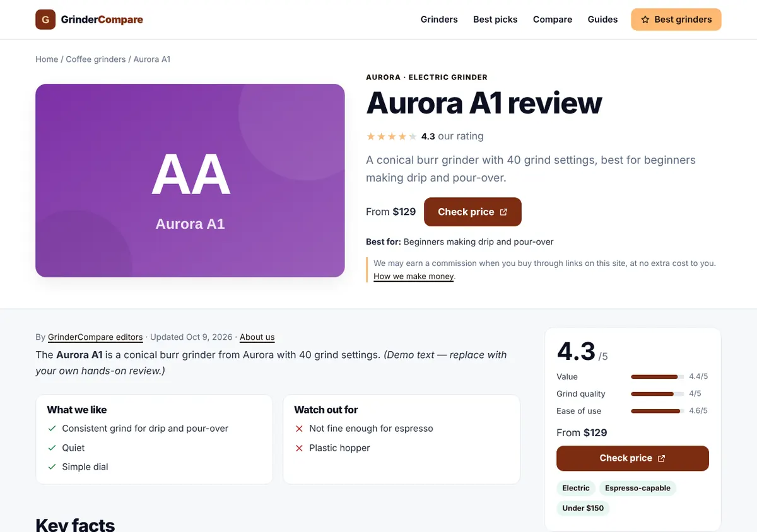Go to Home breadcrumb
Screen dimensions: 757x532
47,59
